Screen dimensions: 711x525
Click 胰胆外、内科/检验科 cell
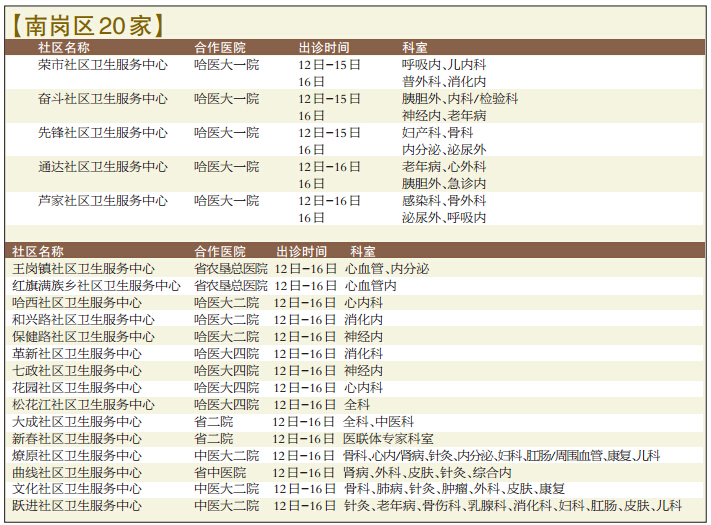point(460,99)
